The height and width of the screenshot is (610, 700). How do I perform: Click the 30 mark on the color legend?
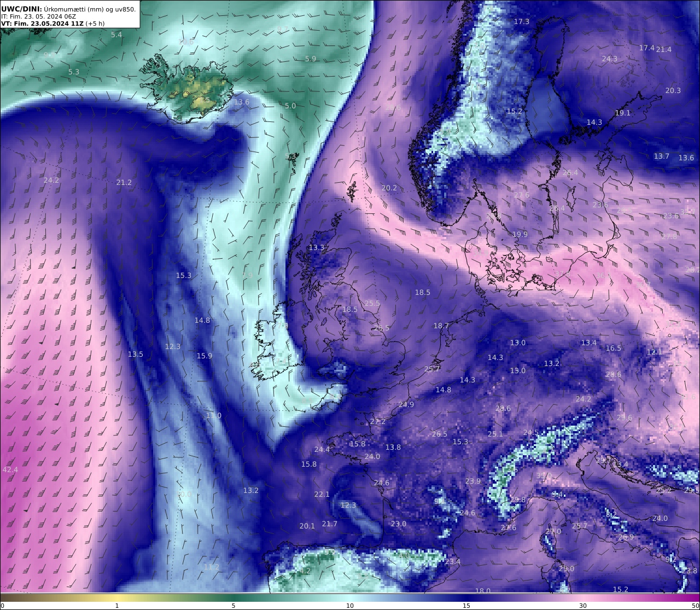[x=583, y=606]
